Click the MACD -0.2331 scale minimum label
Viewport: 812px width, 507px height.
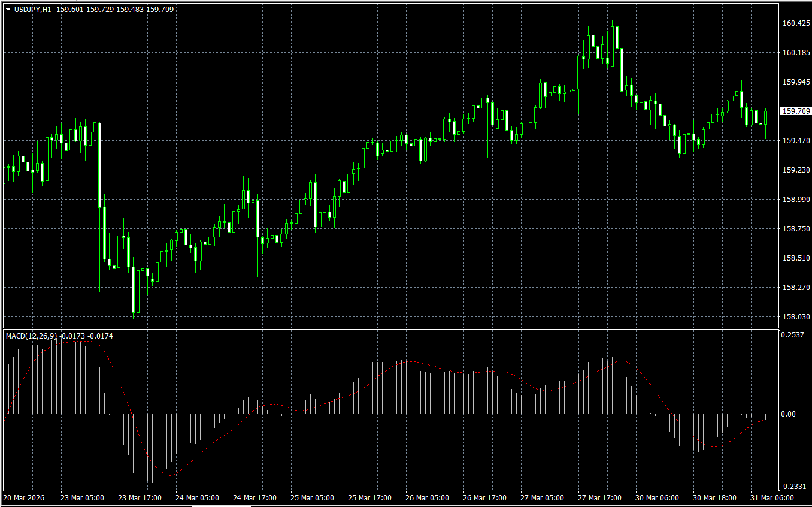pos(794,487)
